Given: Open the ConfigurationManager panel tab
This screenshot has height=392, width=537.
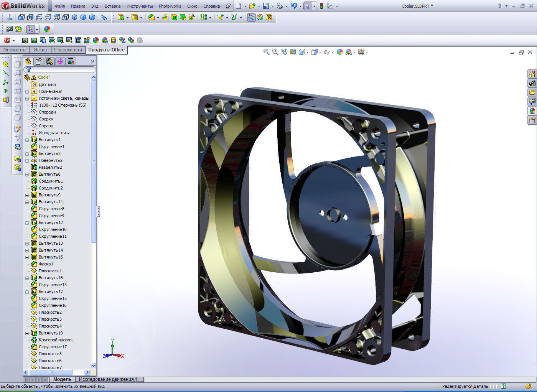Looking at the screenshot, I should (49, 61).
